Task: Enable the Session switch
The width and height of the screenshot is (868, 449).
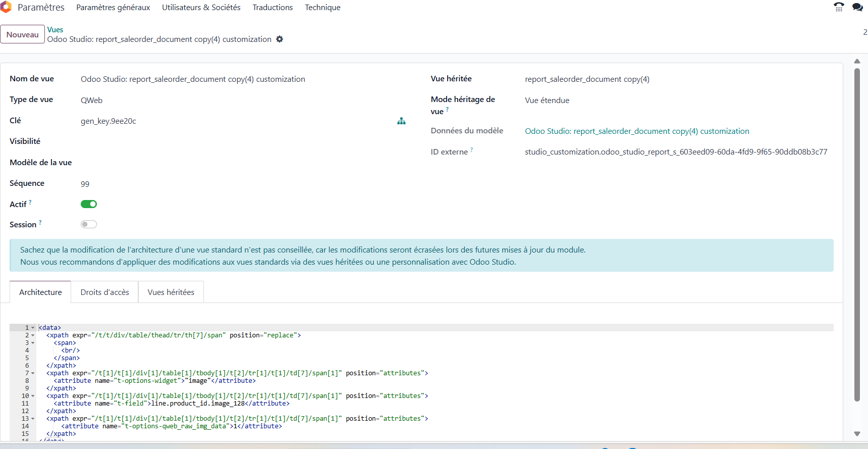Action: [89, 224]
